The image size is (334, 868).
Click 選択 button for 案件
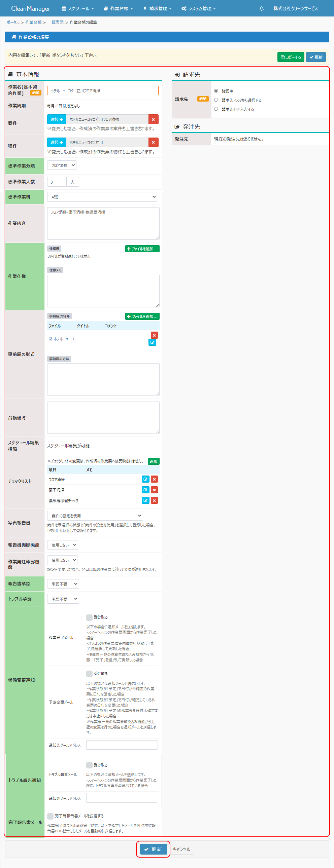[x=56, y=119]
